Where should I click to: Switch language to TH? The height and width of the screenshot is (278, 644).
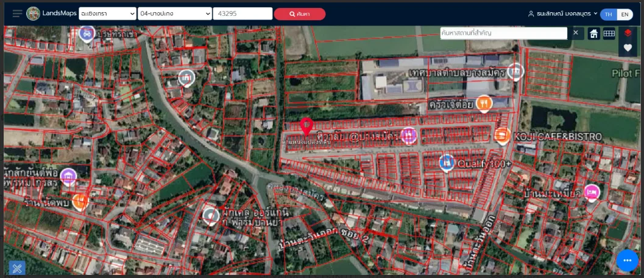(608, 15)
